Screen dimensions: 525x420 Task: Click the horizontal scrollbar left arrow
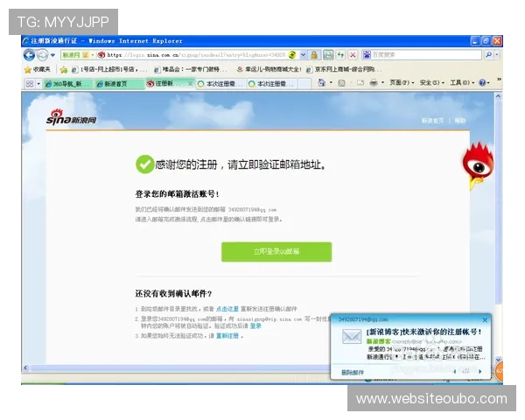25,368
